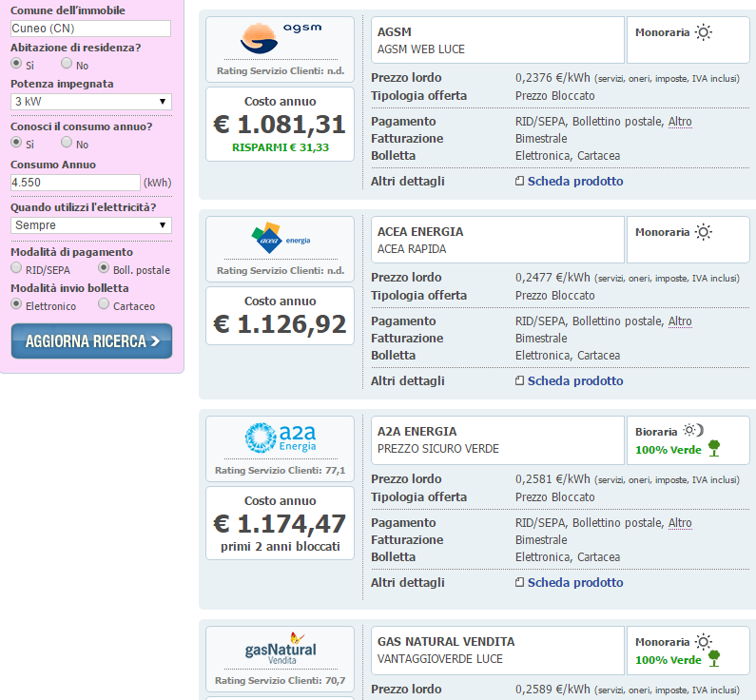This screenshot has width=756, height=700.
Task: Choose Boll. postale payment method
Action: tap(104, 267)
